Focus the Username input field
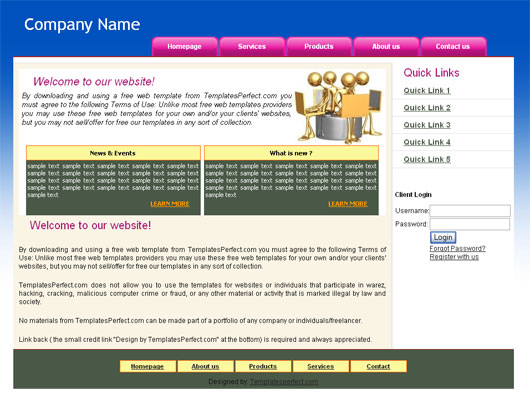530x394 pixels. click(x=470, y=211)
